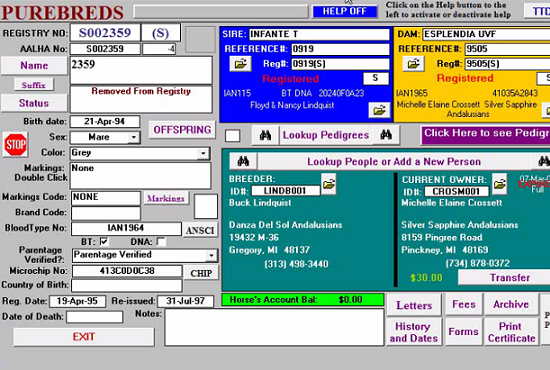Viewport: 550px width, 370px height.
Task: Open the History and Dates section
Action: [x=414, y=332]
